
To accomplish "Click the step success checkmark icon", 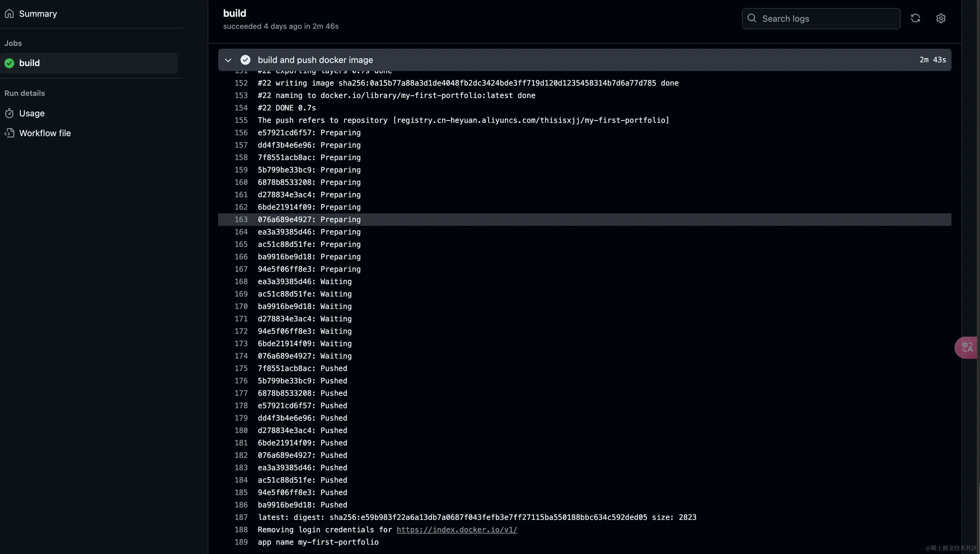I will pos(245,60).
